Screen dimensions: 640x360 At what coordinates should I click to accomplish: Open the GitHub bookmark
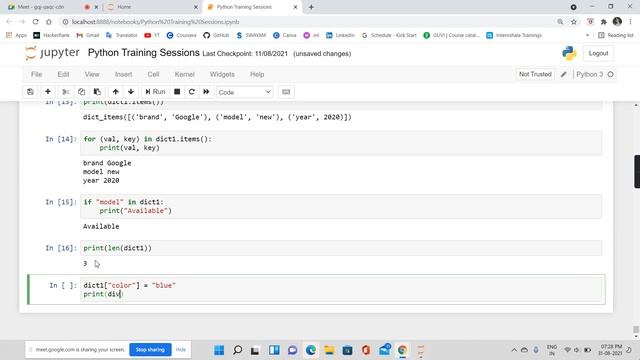tap(216, 35)
